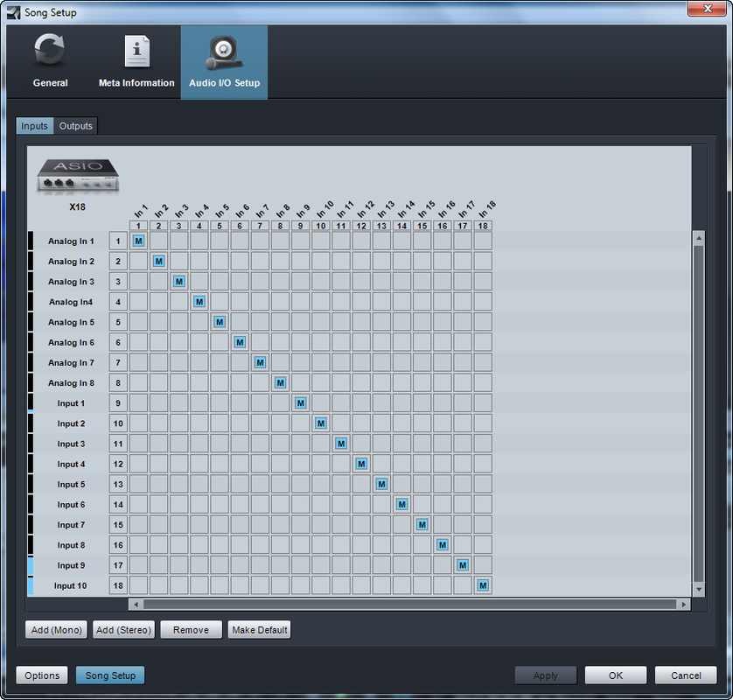
Task: Click the Studio One logo in title bar
Action: (13, 12)
